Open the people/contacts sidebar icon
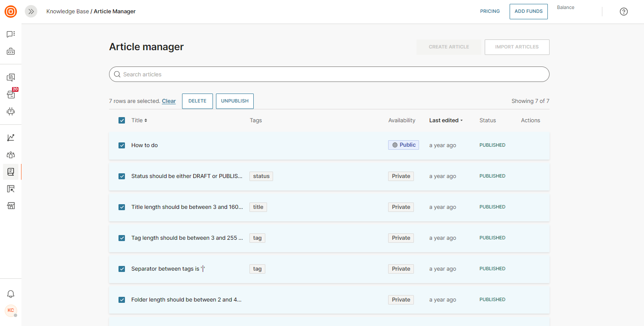The image size is (644, 326). click(11, 155)
